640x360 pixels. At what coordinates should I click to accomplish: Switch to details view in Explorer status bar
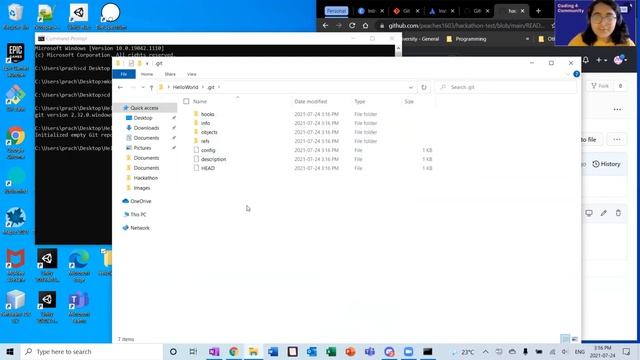point(565,339)
